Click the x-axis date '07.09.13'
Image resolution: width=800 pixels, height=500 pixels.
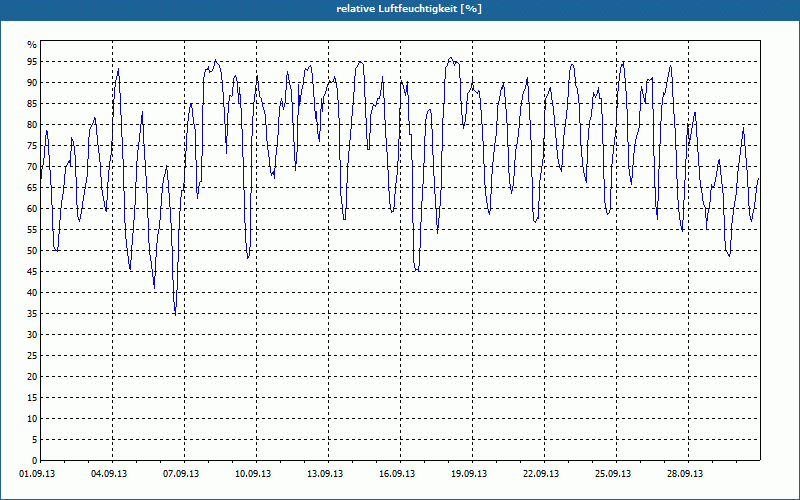(x=181, y=474)
